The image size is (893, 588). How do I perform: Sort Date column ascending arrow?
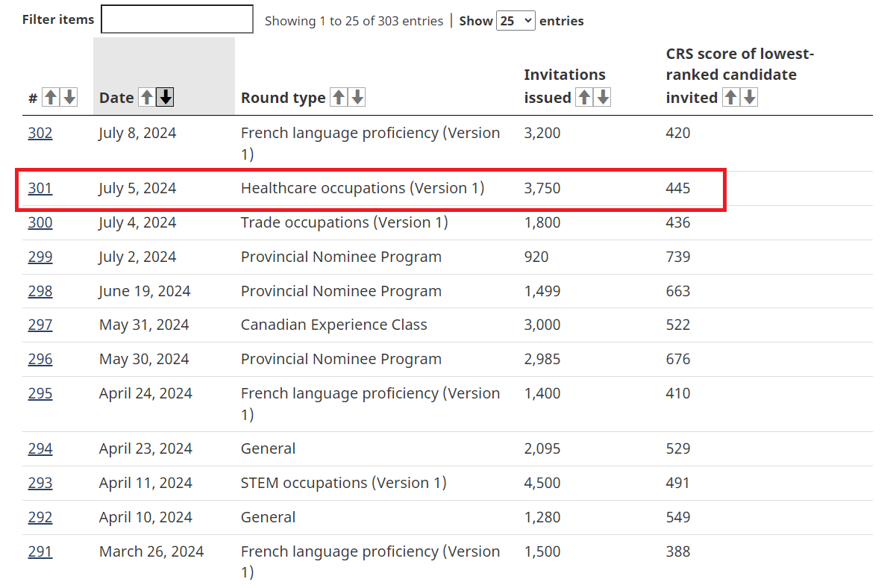[147, 97]
